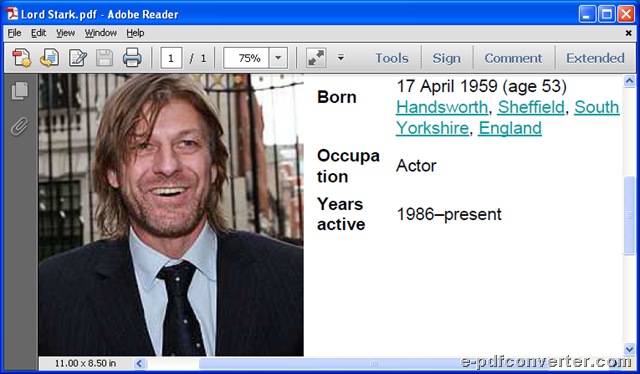
Task: Open the Comment pane
Action: (x=513, y=58)
